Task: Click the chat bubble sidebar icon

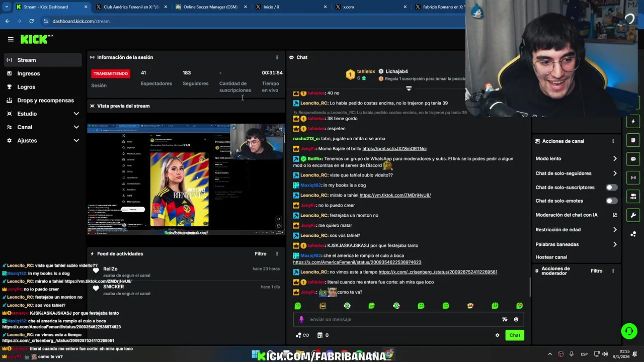Action: click(633, 159)
